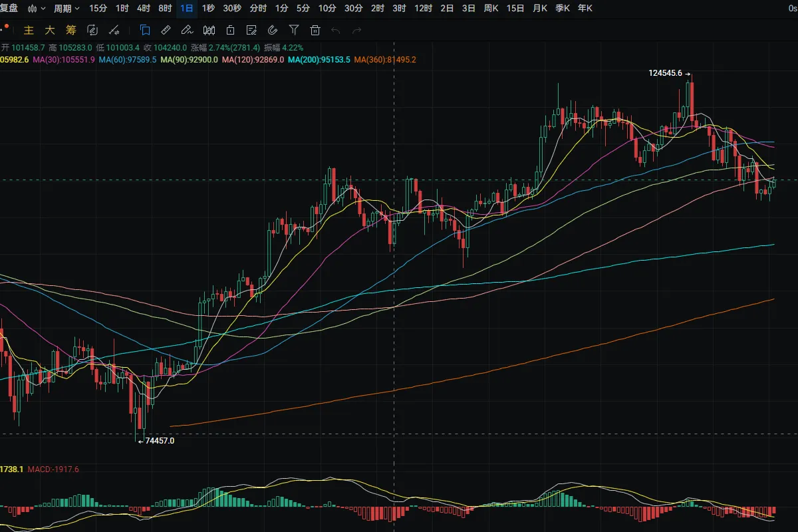
Task: Click the filter funnel icon
Action: coord(294,31)
